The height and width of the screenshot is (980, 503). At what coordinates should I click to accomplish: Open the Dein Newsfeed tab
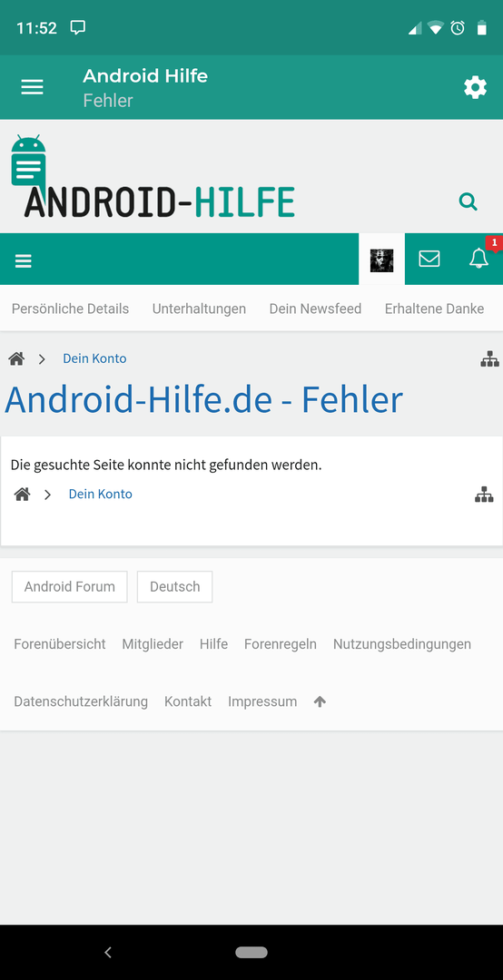click(x=315, y=309)
